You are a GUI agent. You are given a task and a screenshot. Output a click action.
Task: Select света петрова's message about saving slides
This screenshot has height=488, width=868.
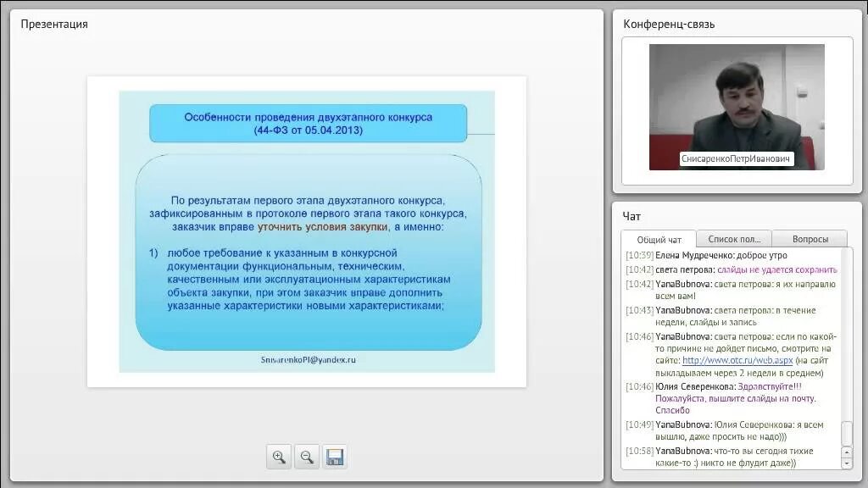[732, 269]
